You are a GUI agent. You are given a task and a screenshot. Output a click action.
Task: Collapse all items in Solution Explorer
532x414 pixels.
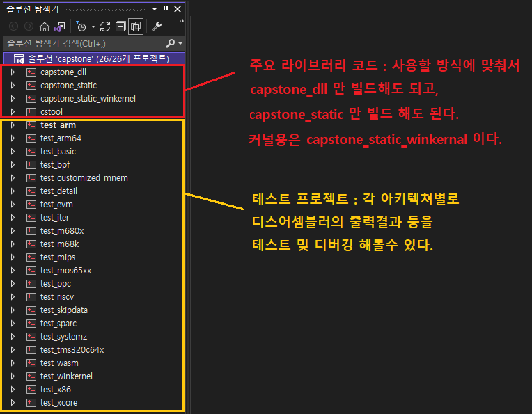pyautogui.click(x=120, y=26)
